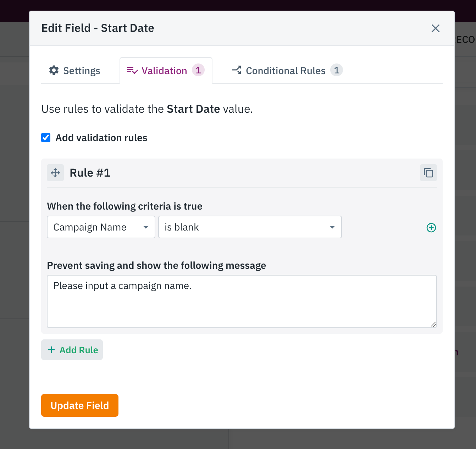Close the Edit Field dialog

pos(436,28)
